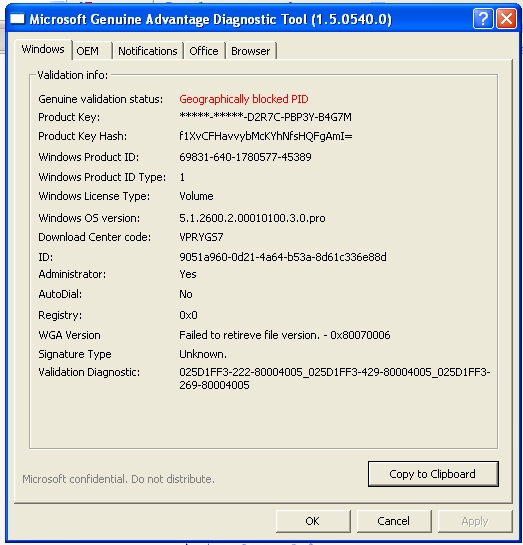Select the WGA Version failure message
This screenshot has height=545, width=523.
tap(285, 335)
